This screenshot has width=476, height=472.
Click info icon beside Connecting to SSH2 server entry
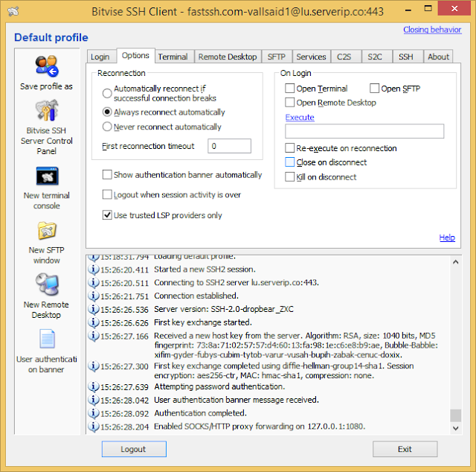point(93,283)
